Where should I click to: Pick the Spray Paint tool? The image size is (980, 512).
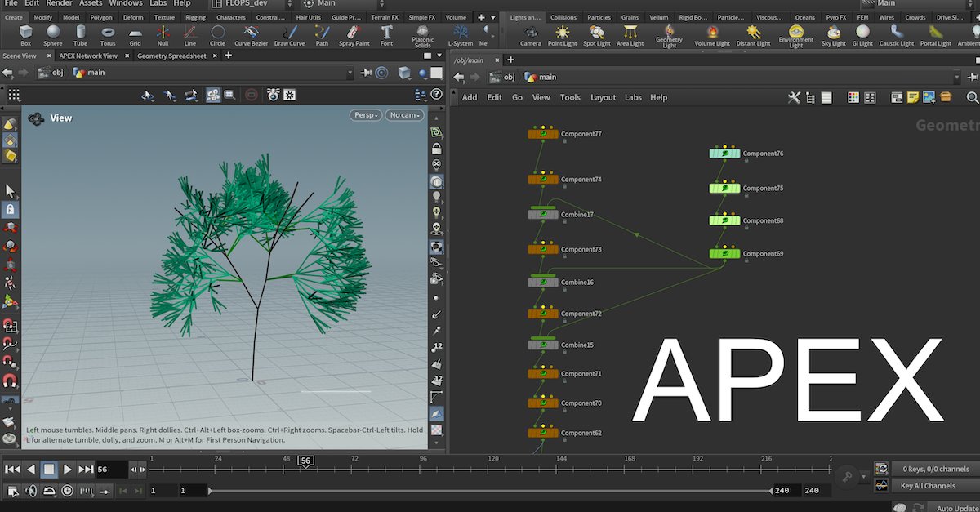[x=354, y=35]
